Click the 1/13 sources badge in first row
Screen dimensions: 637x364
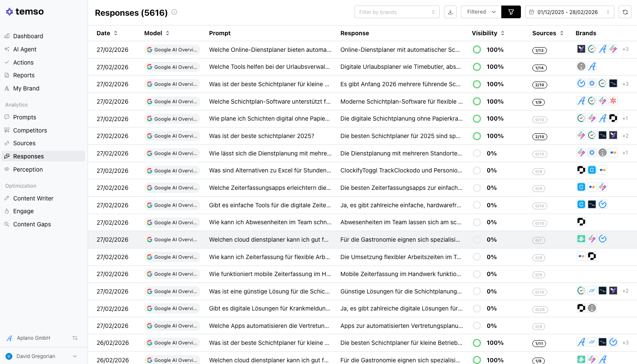pos(539,51)
